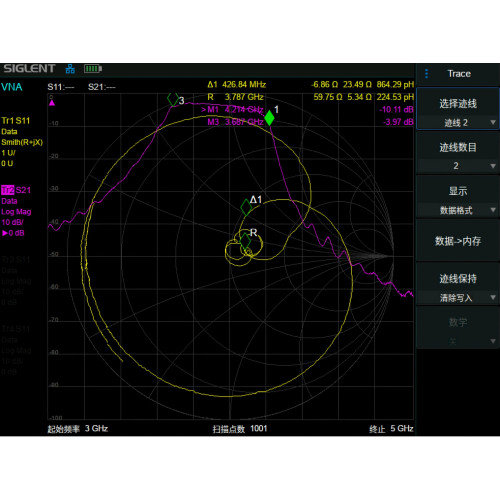
Task: Click the M1 4.214 GHz marker readout
Action: 232,110
